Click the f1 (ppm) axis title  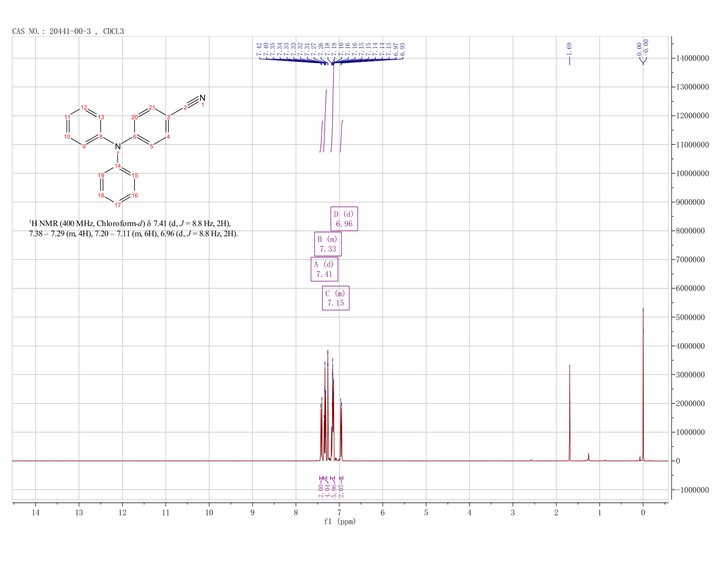coord(340,521)
